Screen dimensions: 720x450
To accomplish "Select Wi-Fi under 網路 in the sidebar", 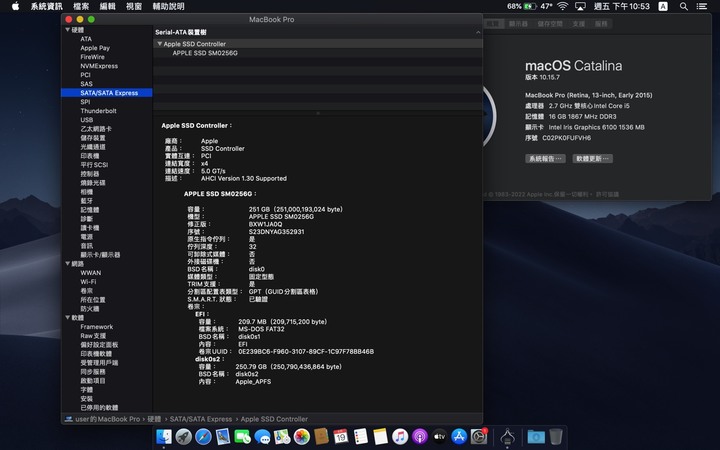I will tap(88, 282).
